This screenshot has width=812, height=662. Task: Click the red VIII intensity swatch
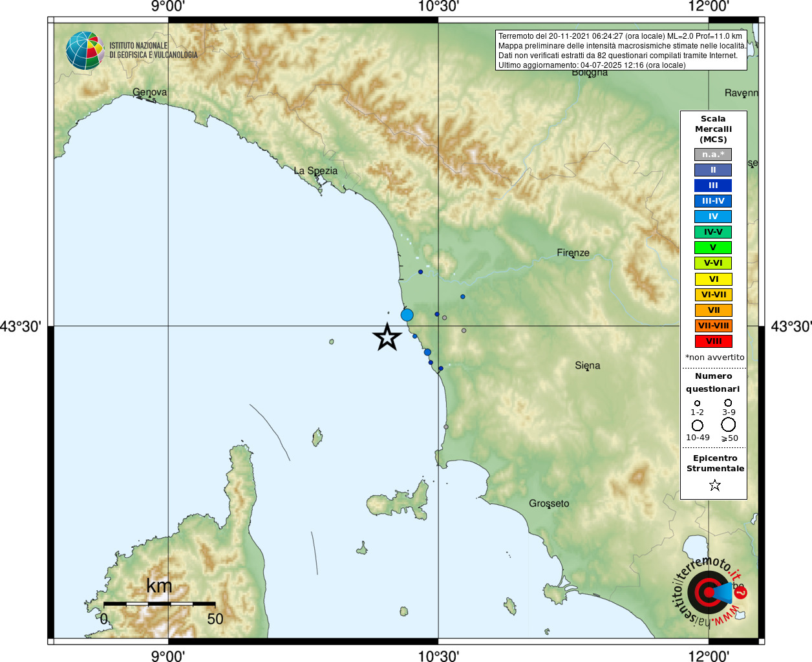click(713, 341)
